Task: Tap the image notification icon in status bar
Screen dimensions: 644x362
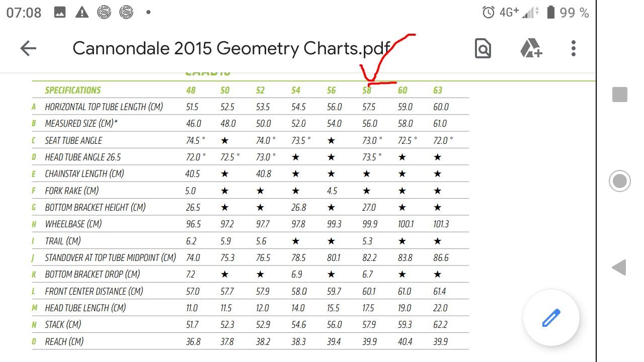Action: [x=60, y=13]
